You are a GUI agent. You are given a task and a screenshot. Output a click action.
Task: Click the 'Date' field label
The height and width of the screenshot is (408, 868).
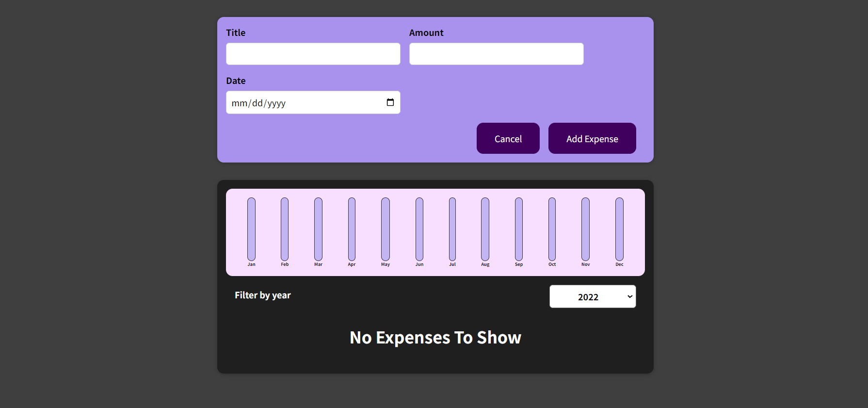(x=236, y=81)
